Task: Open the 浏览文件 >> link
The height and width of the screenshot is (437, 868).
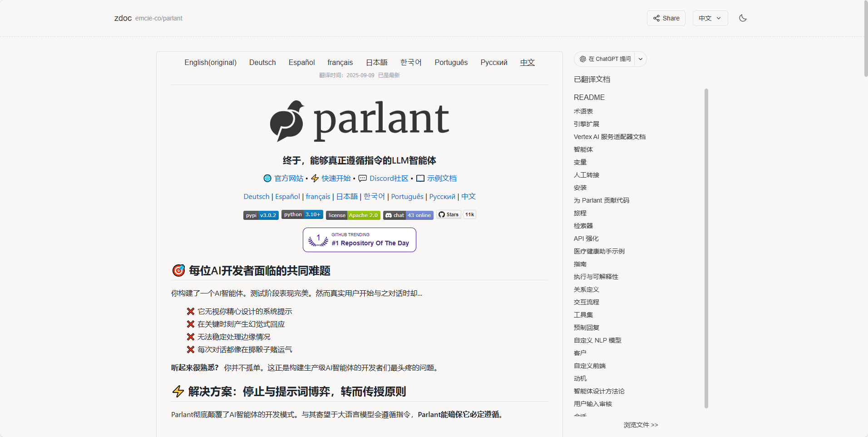Action: (641, 425)
